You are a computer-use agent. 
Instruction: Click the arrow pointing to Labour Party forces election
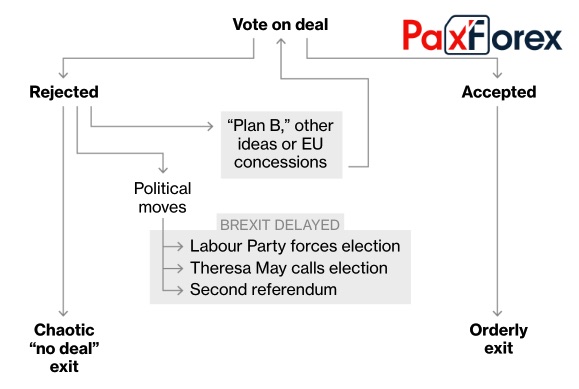[x=173, y=246]
